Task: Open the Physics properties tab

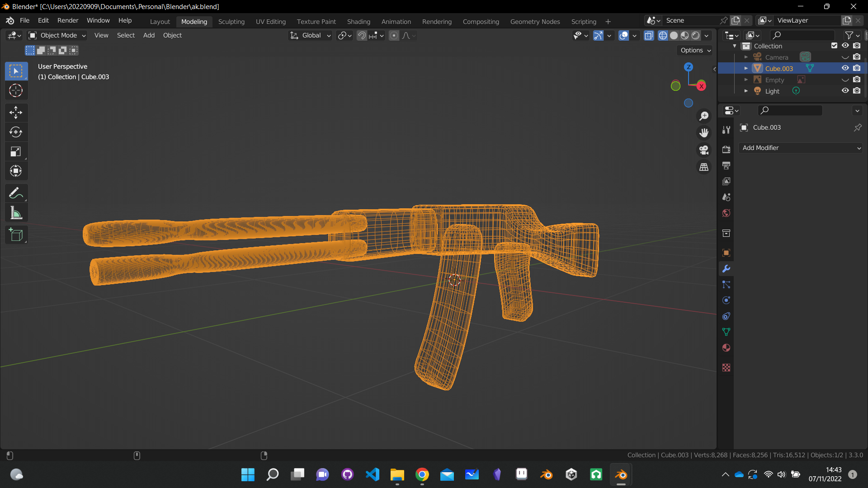Action: tap(726, 300)
